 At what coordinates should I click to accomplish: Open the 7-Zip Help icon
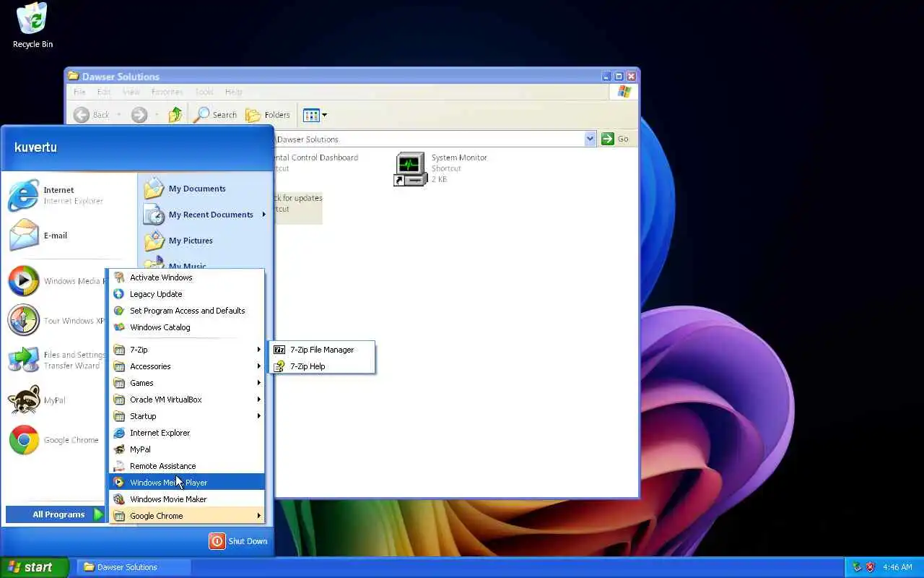pos(279,366)
